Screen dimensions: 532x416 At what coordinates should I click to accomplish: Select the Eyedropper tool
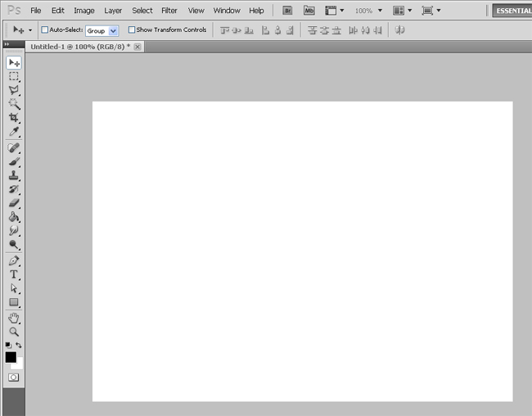pos(14,131)
